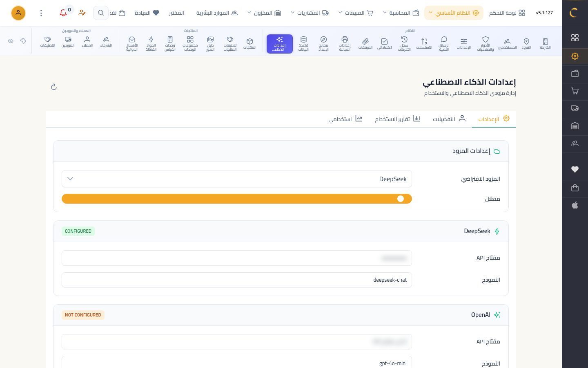Select the الإعدادات settings tab
This screenshot has width=588, height=368.
coord(494,119)
